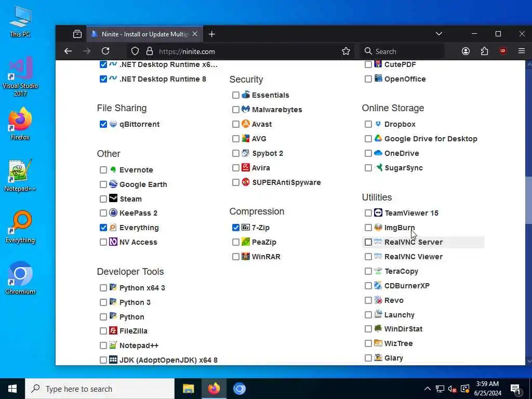Click the Dropbox logo icon

click(x=378, y=124)
